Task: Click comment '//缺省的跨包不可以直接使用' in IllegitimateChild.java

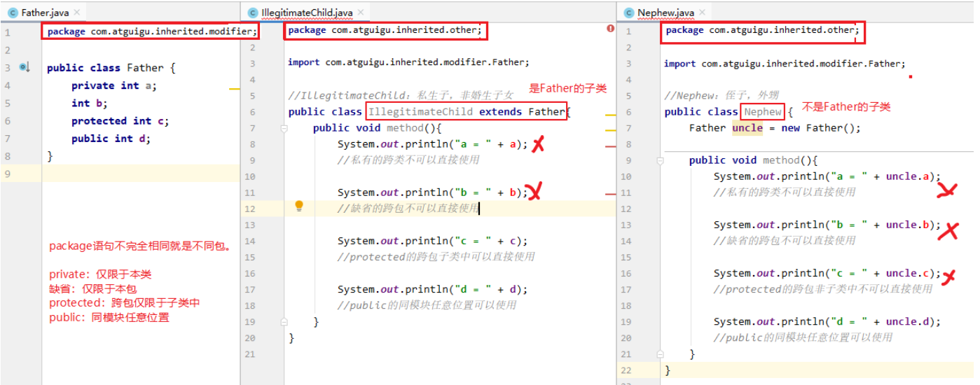Action: click(x=408, y=209)
